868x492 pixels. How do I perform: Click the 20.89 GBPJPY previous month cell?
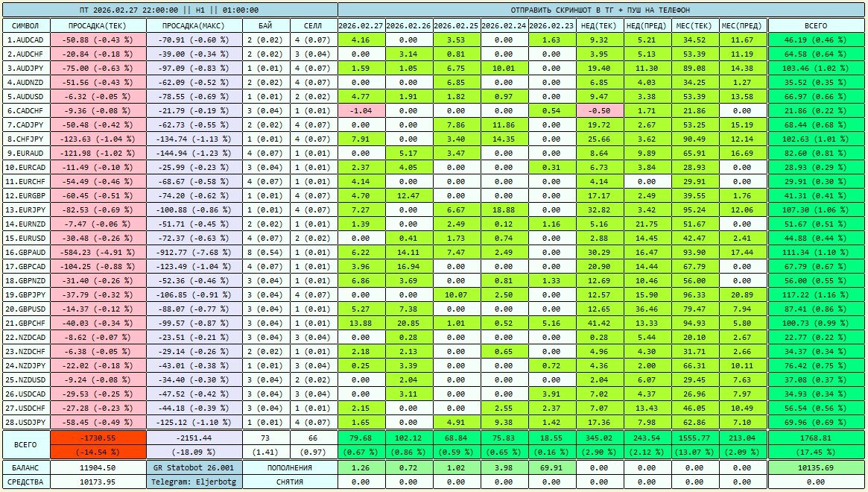(742, 294)
